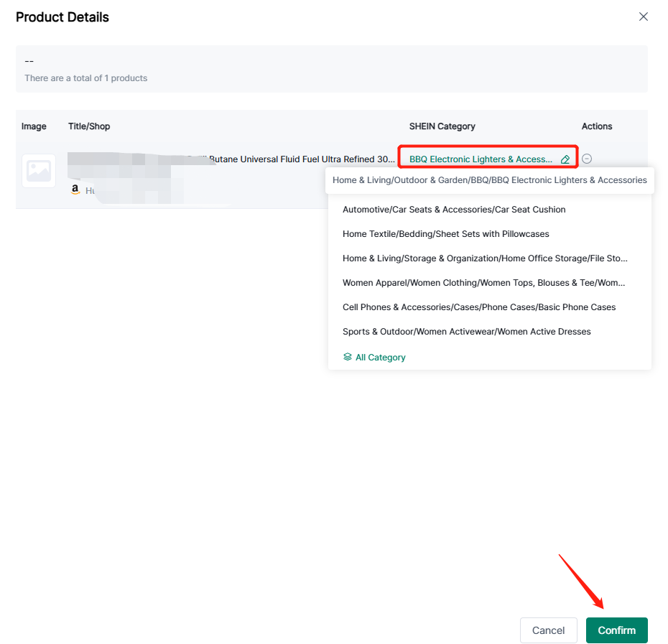Click the product image placeholder
Viewport: 668px width, 644px height.
tap(39, 171)
